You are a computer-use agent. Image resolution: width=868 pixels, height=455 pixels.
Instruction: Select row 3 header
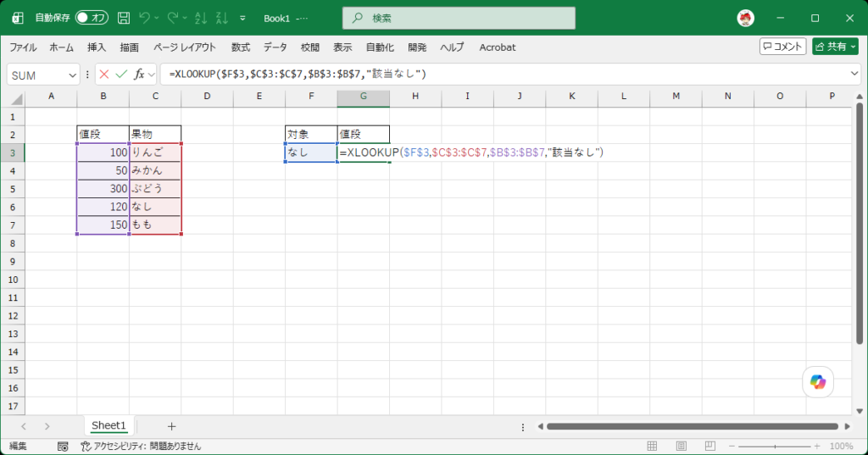[13, 153]
